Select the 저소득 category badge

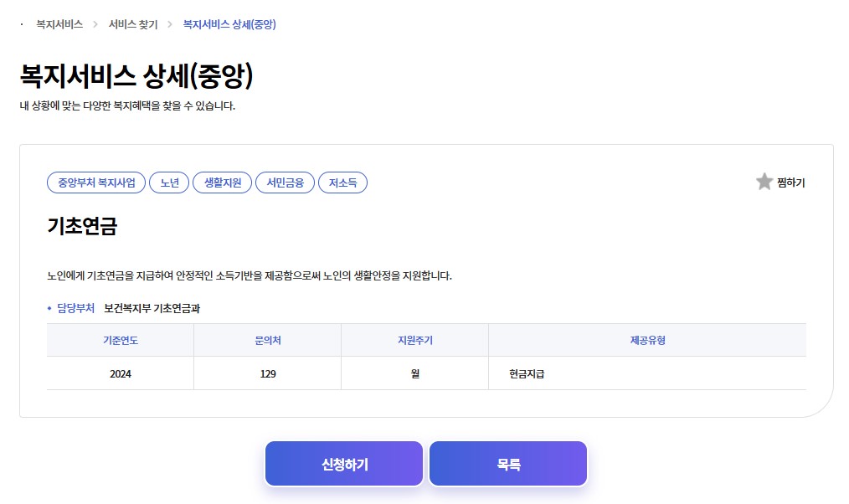point(342,182)
